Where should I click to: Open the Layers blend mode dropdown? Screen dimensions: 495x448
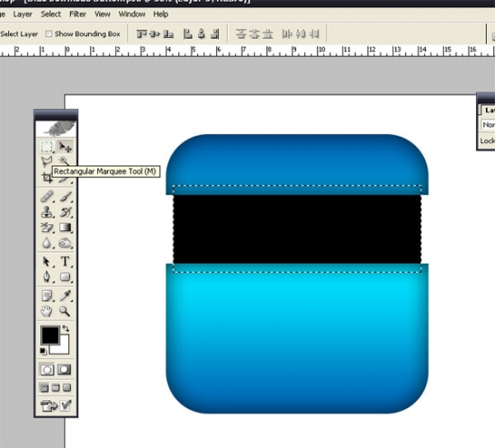pyautogui.click(x=488, y=125)
